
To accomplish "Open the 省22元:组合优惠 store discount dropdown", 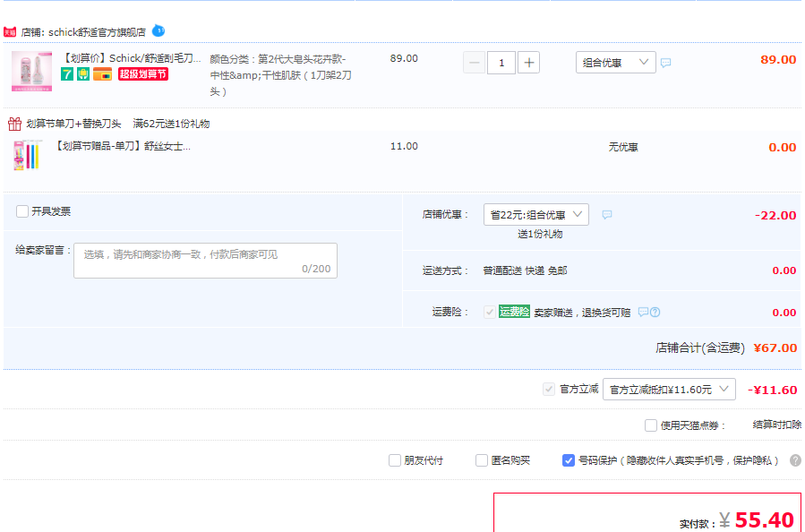I will coord(536,215).
